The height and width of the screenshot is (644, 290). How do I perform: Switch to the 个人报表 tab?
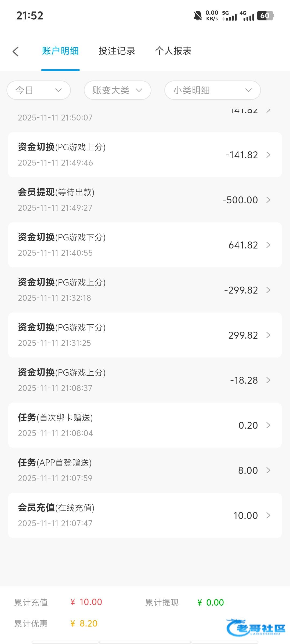(x=173, y=51)
